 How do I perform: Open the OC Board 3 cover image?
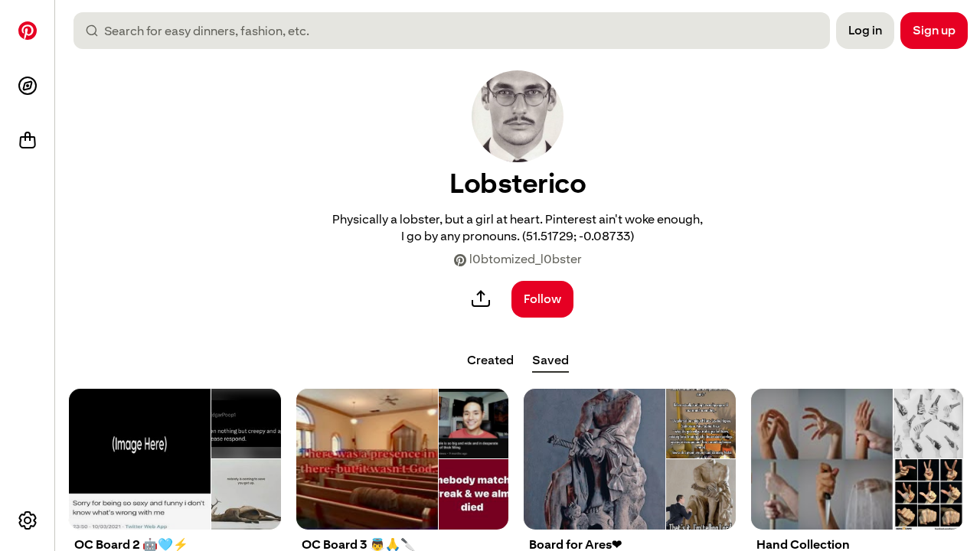402,459
